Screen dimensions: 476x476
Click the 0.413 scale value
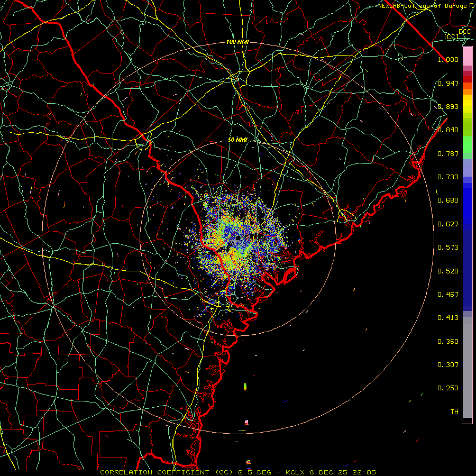tap(448, 318)
